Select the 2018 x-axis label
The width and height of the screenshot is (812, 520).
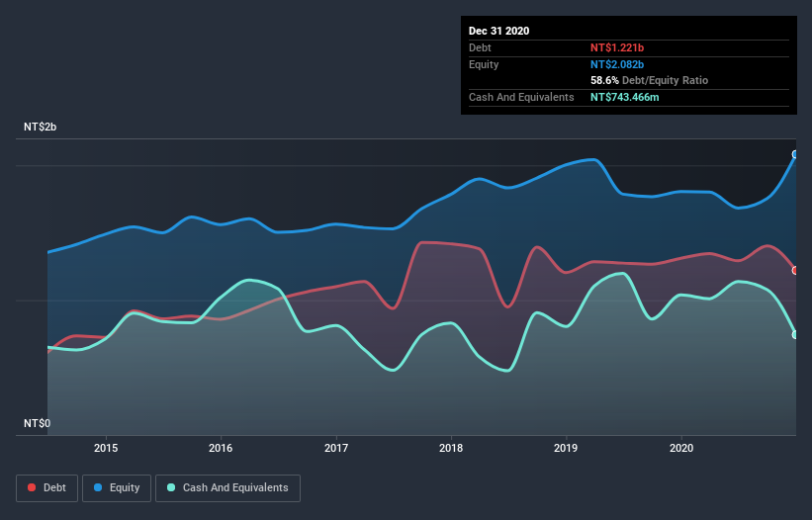(451, 448)
